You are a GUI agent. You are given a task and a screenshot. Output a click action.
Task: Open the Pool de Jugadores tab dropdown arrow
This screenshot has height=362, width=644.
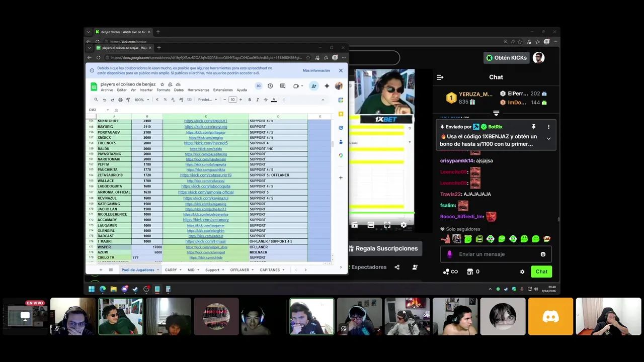pos(158,270)
